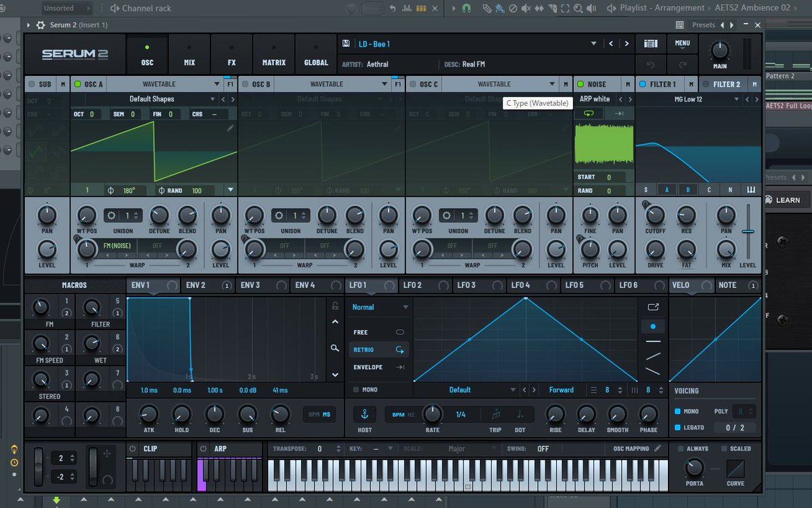Click the envelope zoom magnifier icon
This screenshot has height=508, width=812.
[335, 348]
